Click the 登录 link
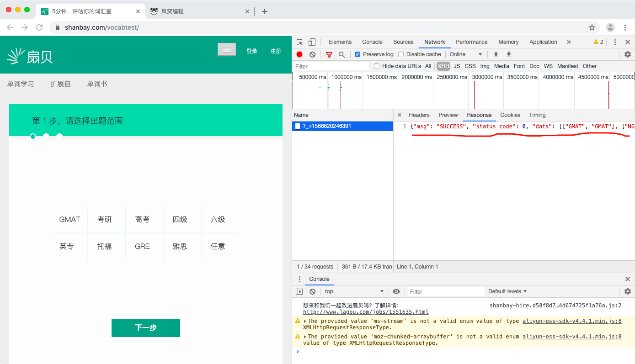This screenshot has height=364, width=635. 252,51
